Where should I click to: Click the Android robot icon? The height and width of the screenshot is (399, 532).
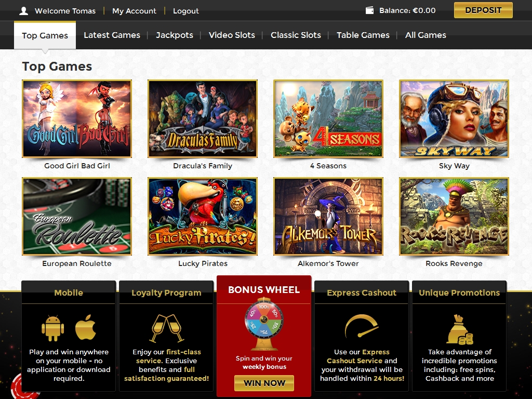click(53, 328)
